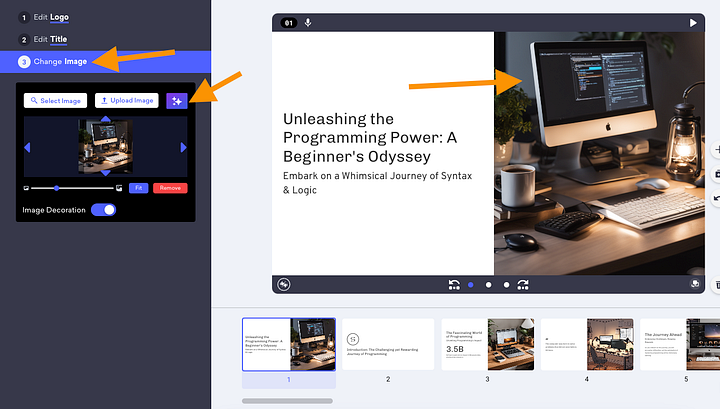Nudge image down with bottom arrow
This screenshot has width=720, height=409.
tap(106, 173)
